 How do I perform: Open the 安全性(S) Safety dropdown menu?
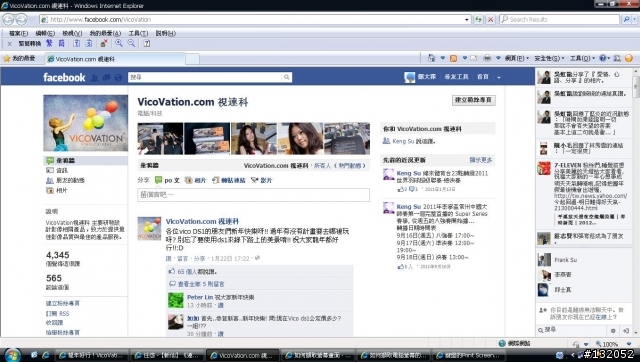click(x=549, y=58)
